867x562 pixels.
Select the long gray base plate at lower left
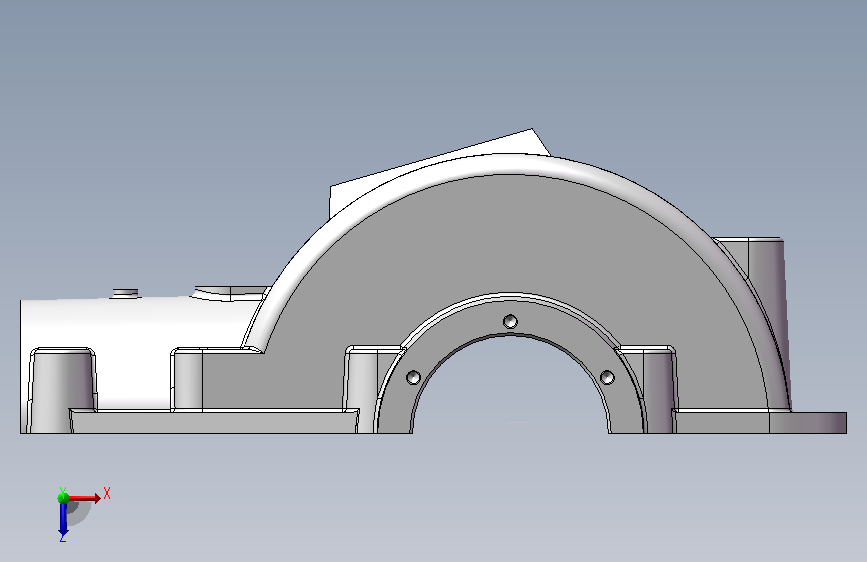pos(213,422)
